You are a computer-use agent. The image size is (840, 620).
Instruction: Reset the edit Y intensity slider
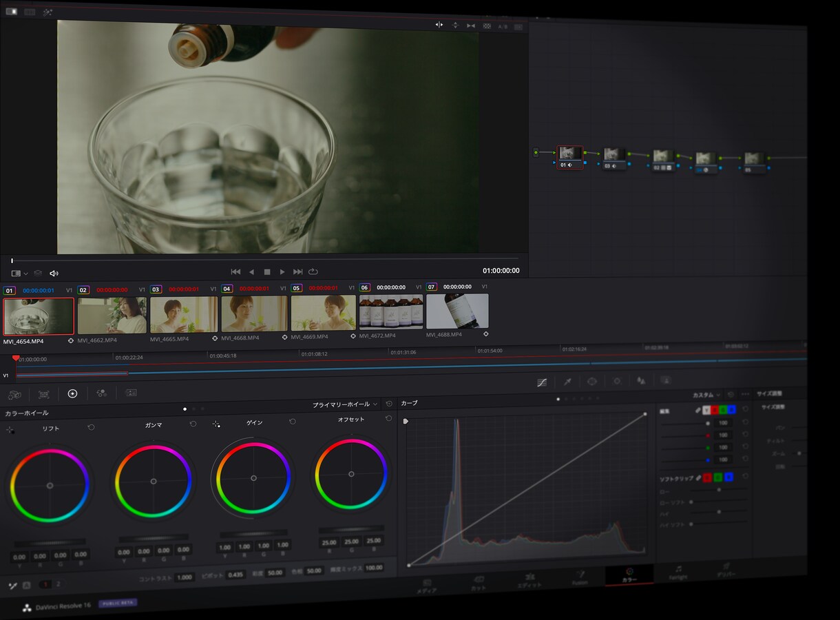click(x=745, y=422)
